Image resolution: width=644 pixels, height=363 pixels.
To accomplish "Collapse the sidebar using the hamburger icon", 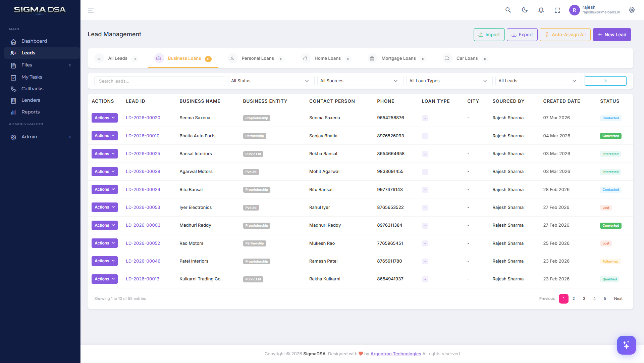I will 91,10.
